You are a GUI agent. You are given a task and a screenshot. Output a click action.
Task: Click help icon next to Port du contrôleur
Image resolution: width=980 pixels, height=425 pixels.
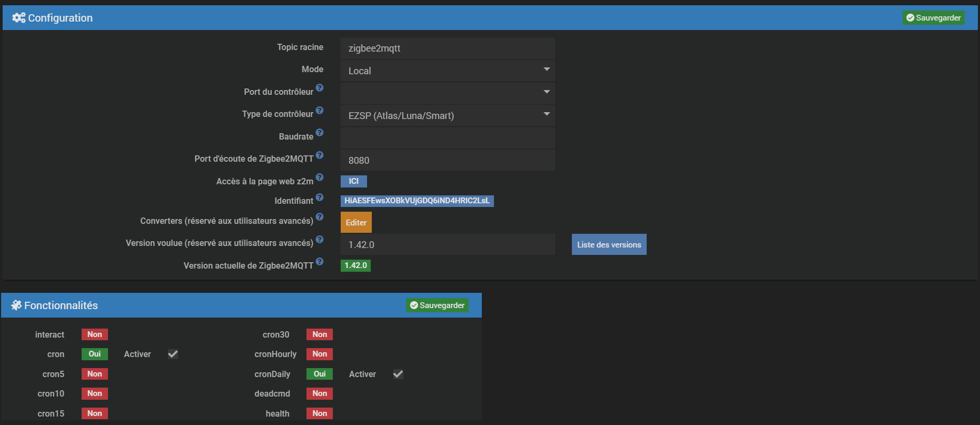point(320,88)
